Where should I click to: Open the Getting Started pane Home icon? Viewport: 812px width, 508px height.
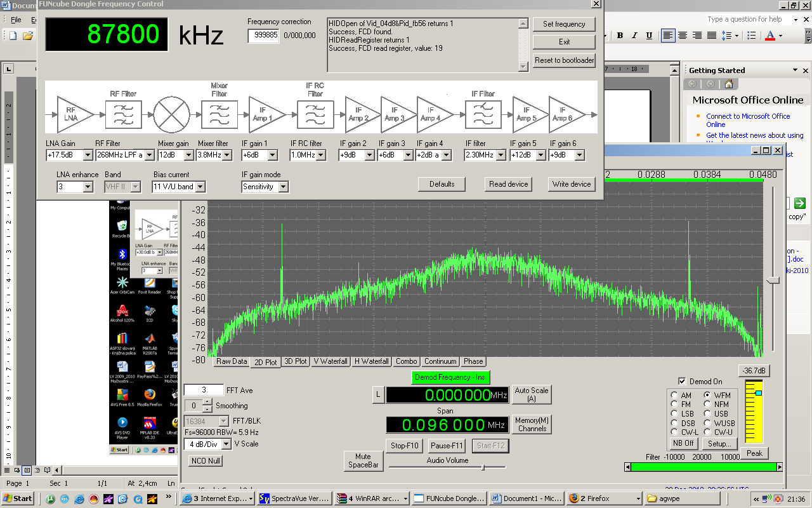tap(728, 84)
